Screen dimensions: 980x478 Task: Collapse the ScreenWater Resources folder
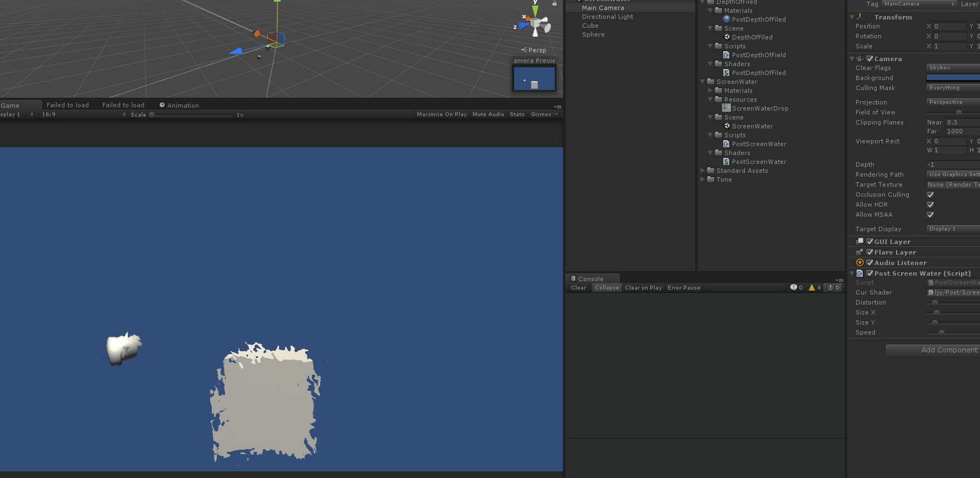(710, 99)
